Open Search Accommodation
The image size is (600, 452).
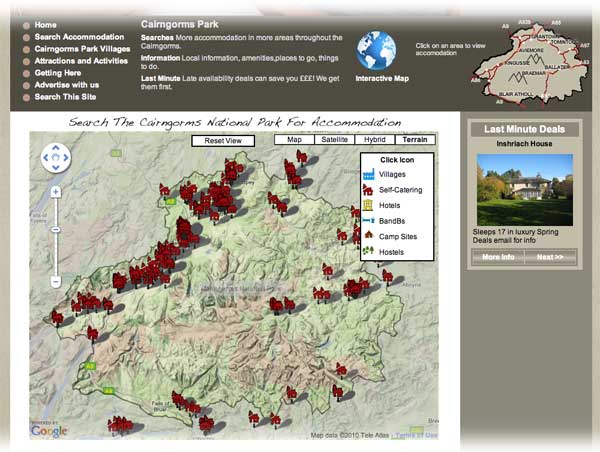pos(79,37)
